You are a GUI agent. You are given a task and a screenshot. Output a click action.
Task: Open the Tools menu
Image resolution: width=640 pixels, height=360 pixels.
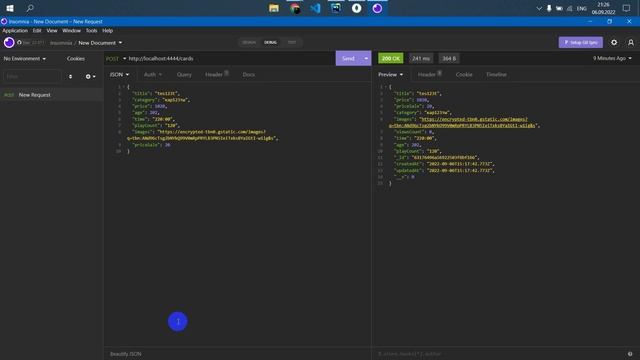coord(91,31)
